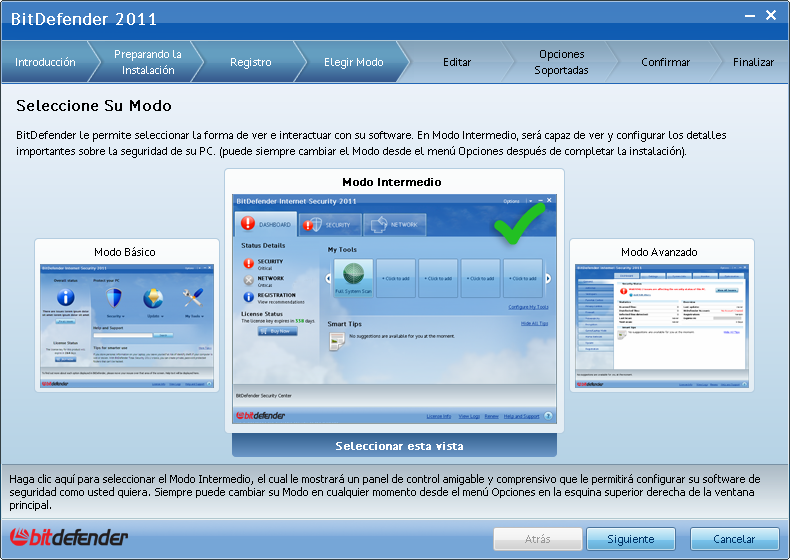Go to the Confirmar step
The width and height of the screenshot is (790, 560).
click(665, 62)
